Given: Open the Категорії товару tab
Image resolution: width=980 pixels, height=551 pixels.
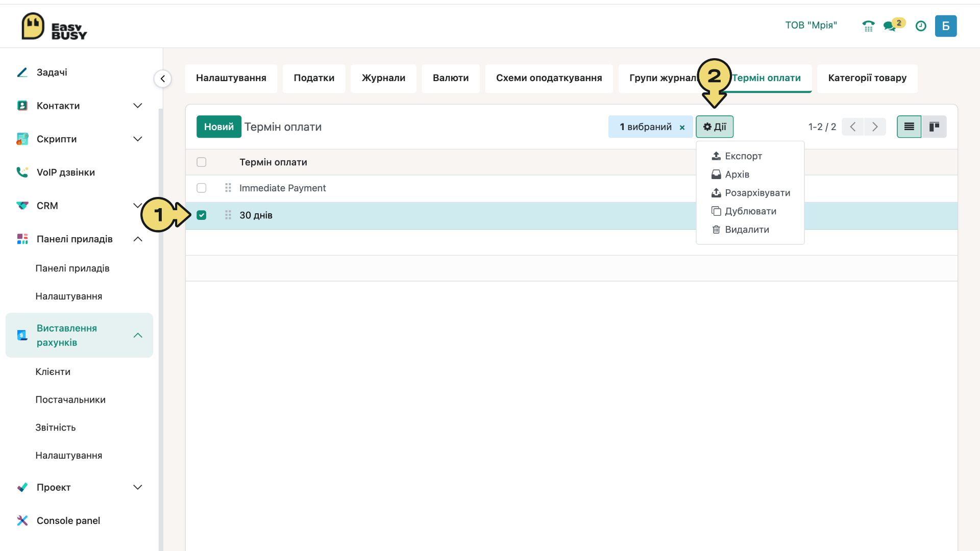Looking at the screenshot, I should [x=867, y=78].
